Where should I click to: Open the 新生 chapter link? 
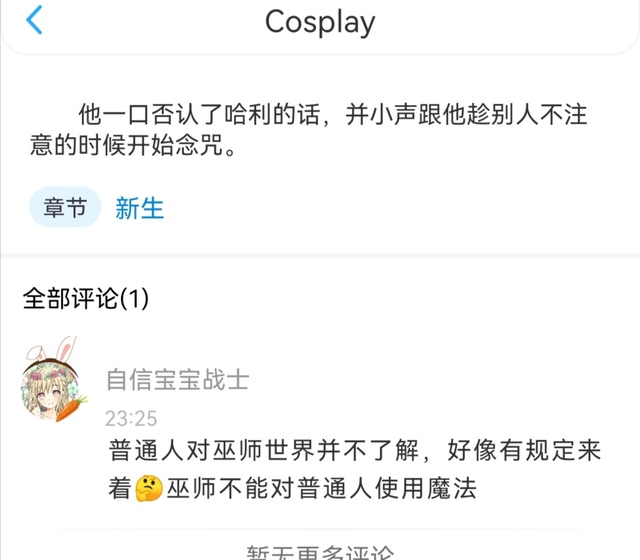click(140, 208)
